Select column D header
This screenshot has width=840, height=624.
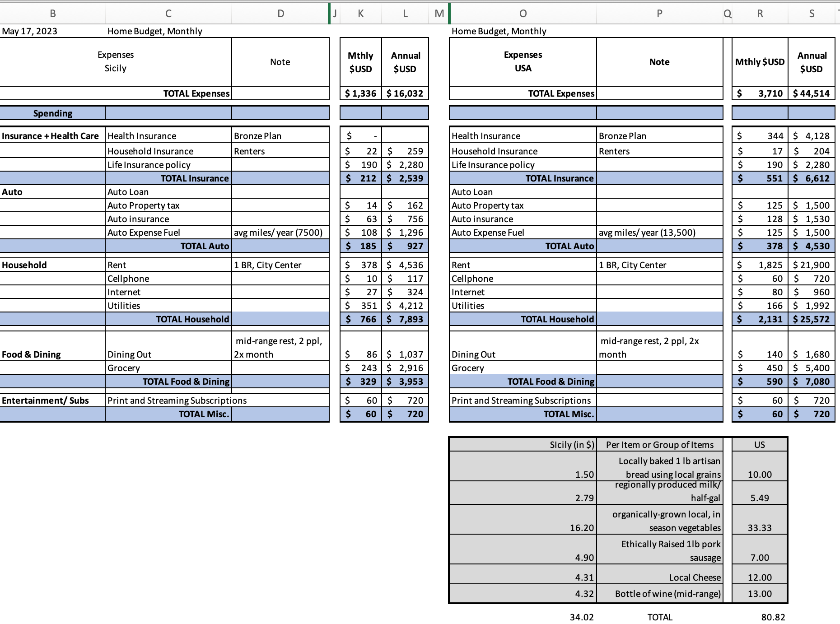coord(280,14)
